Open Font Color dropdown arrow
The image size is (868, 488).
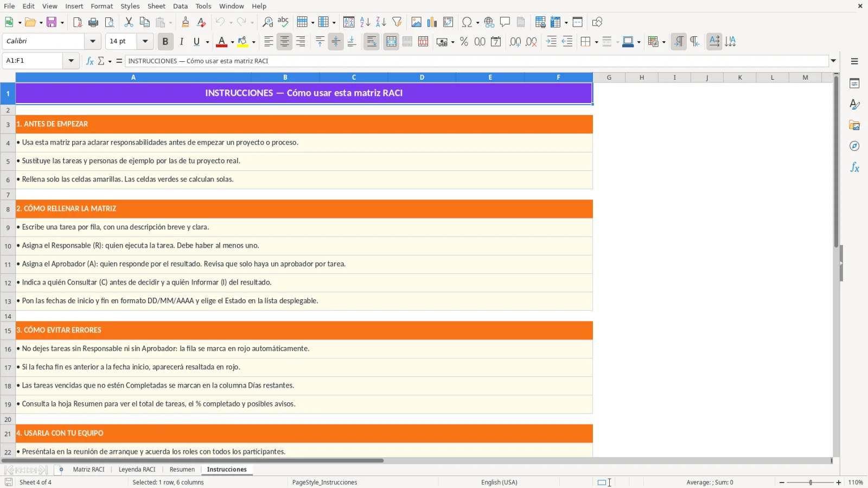[232, 42]
